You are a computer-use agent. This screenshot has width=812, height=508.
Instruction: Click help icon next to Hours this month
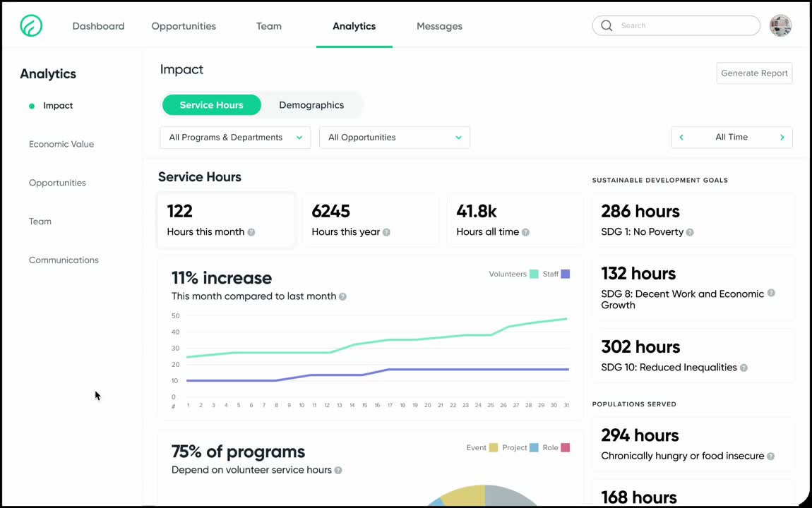251,232
